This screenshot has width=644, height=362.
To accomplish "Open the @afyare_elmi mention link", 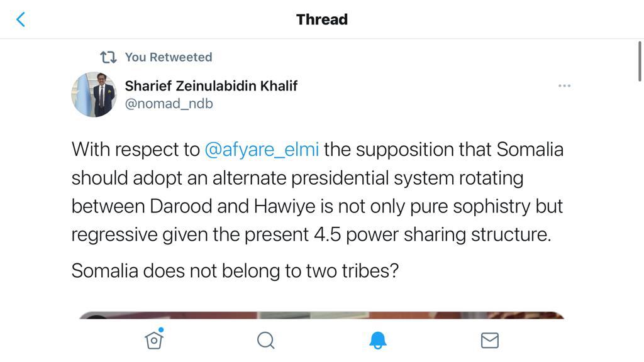I will (262, 150).
